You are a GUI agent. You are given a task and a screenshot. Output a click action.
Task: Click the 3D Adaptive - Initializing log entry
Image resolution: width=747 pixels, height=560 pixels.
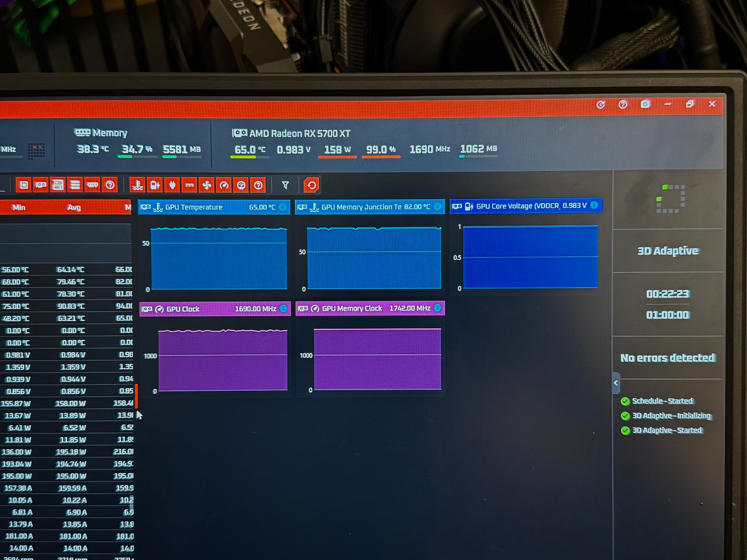(671, 416)
